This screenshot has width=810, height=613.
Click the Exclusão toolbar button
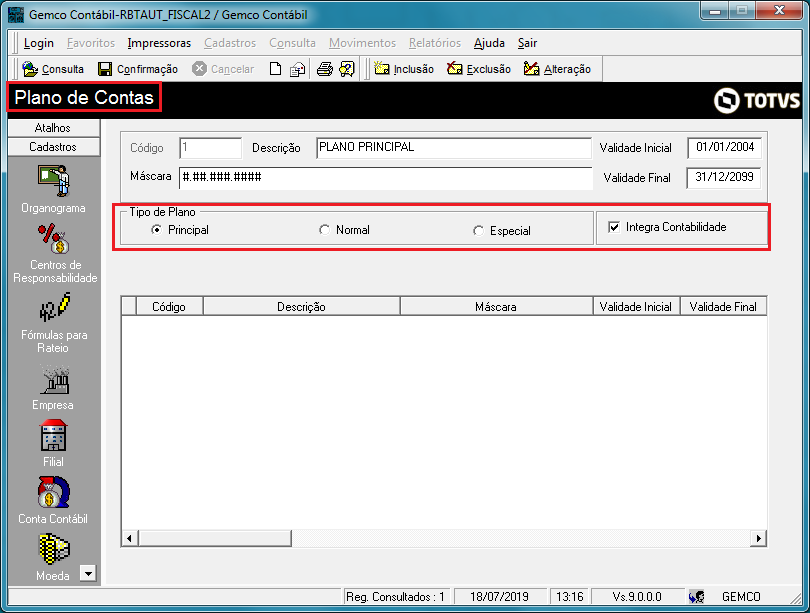[478, 69]
